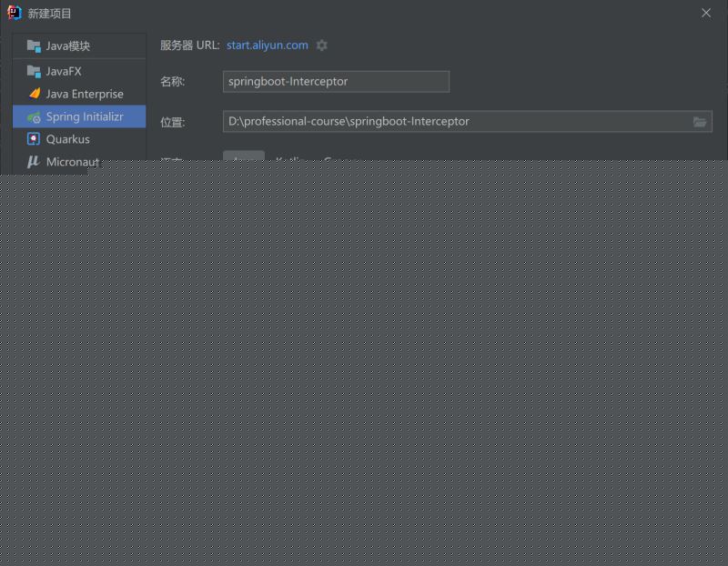This screenshot has height=566, width=728.
Task: Click the IntelliJ IDEA logo in title bar
Action: tap(14, 13)
